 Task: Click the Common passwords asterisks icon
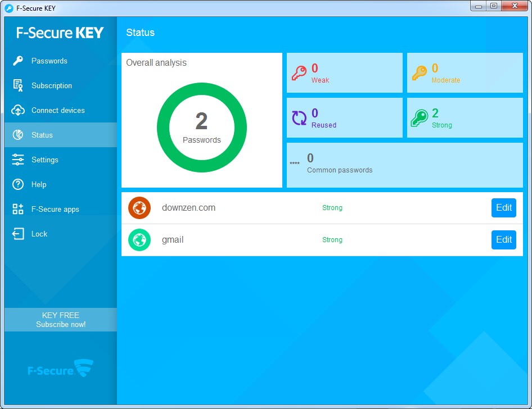coord(295,163)
